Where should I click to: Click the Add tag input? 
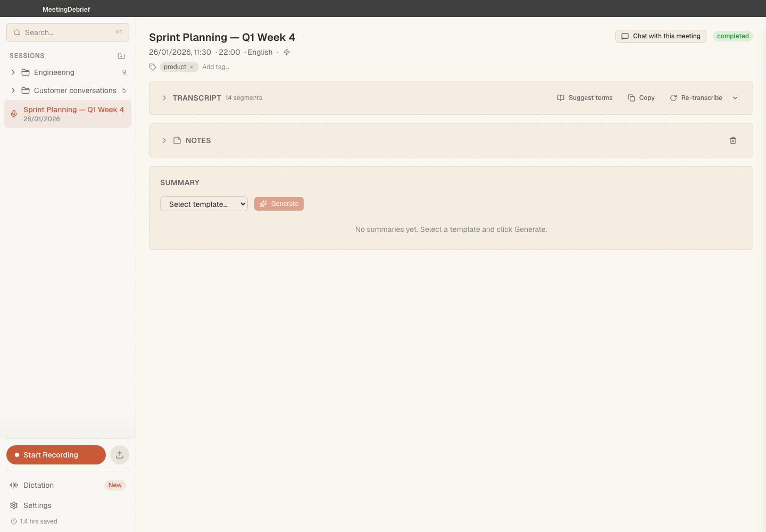pos(216,67)
